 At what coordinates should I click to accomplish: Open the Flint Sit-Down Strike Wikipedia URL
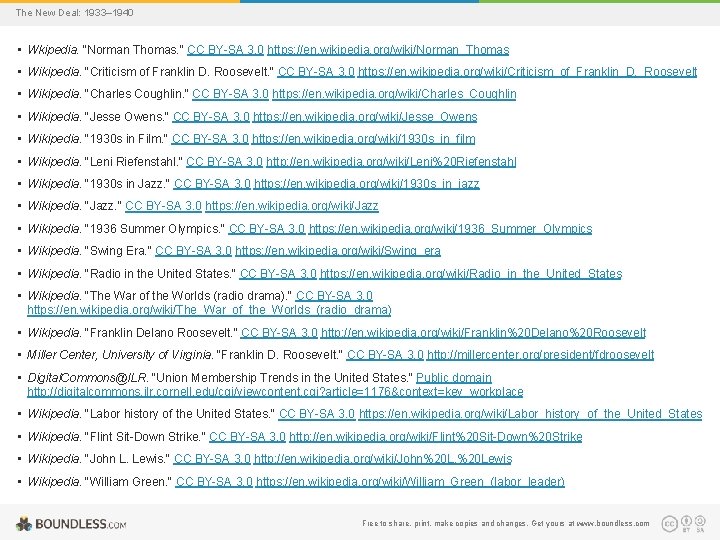[x=436, y=437]
